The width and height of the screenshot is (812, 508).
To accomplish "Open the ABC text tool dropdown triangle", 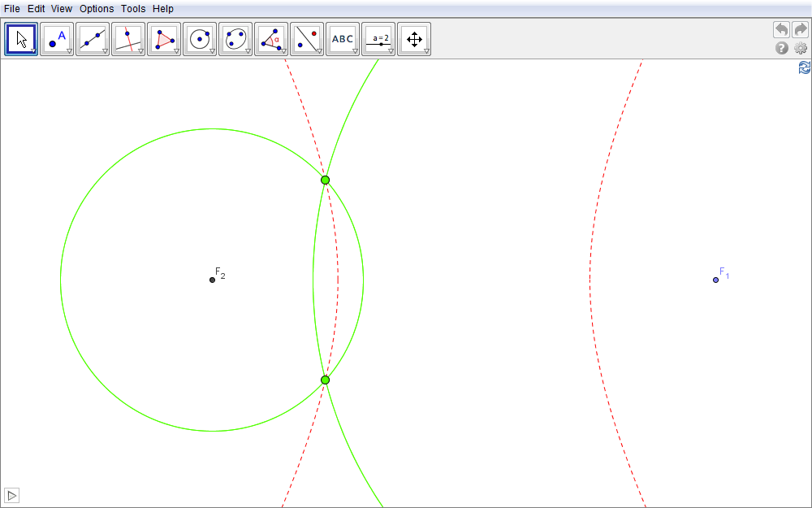I will 355,51.
